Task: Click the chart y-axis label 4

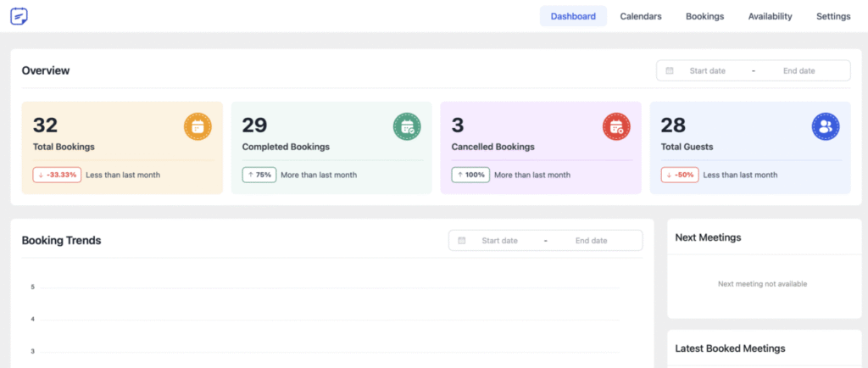Action: coord(33,320)
